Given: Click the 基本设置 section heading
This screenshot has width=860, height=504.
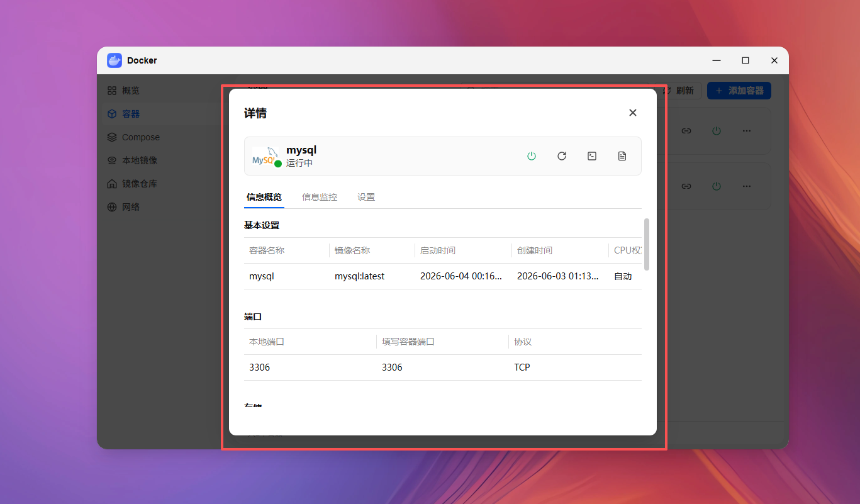Looking at the screenshot, I should click(x=262, y=225).
